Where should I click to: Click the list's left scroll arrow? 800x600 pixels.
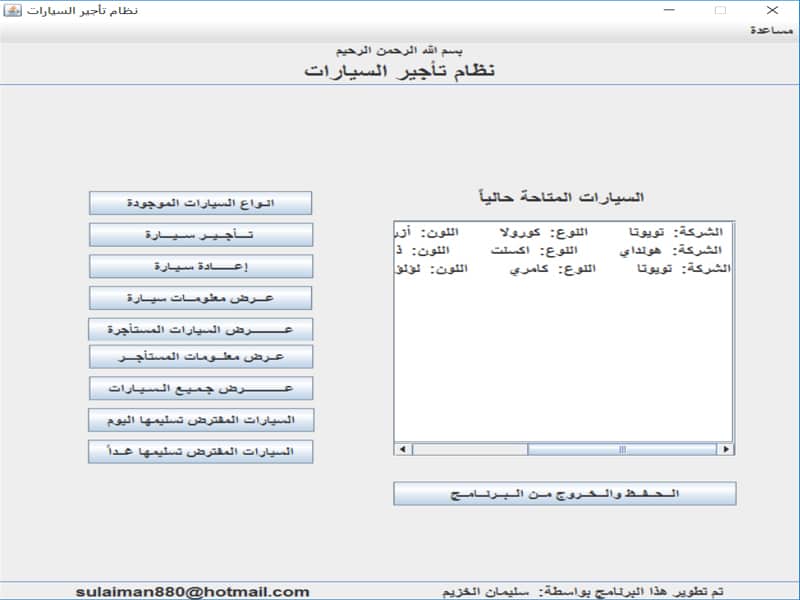click(402, 450)
